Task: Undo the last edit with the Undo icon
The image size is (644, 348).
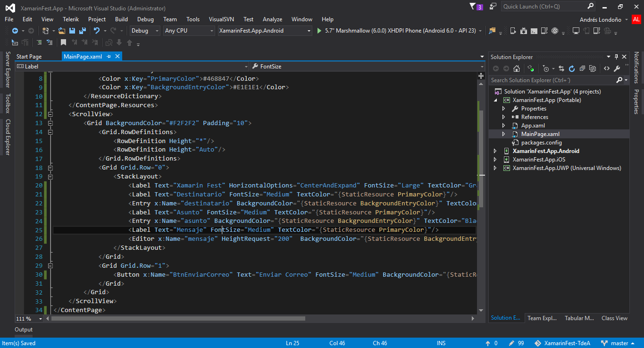Action: pyautogui.click(x=97, y=31)
